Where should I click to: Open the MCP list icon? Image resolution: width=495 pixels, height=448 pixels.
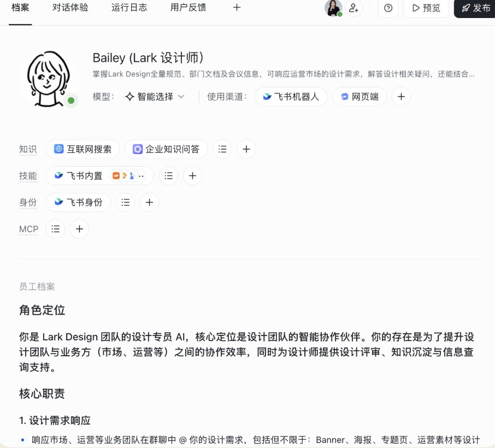click(x=56, y=229)
